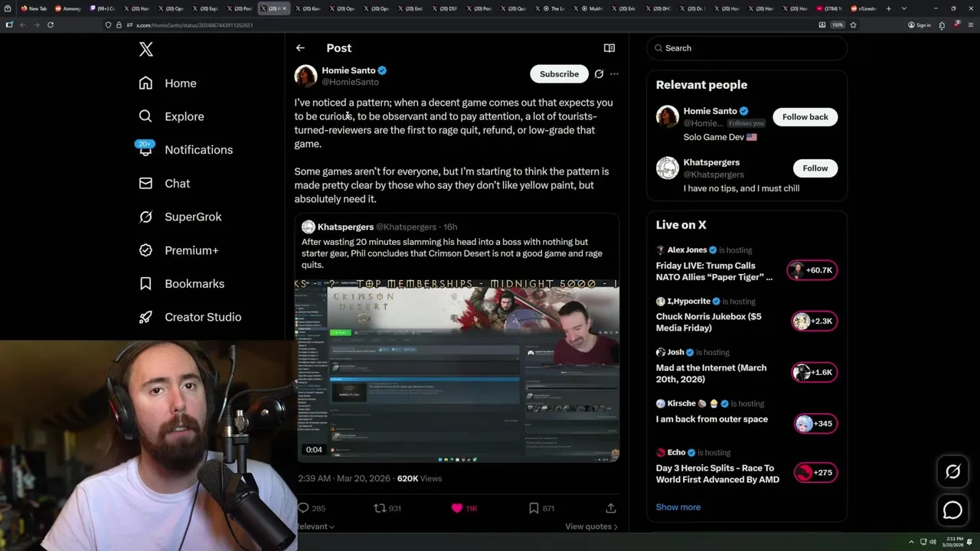This screenshot has height=551, width=980.
Task: Show more live spaces
Action: coord(678,507)
